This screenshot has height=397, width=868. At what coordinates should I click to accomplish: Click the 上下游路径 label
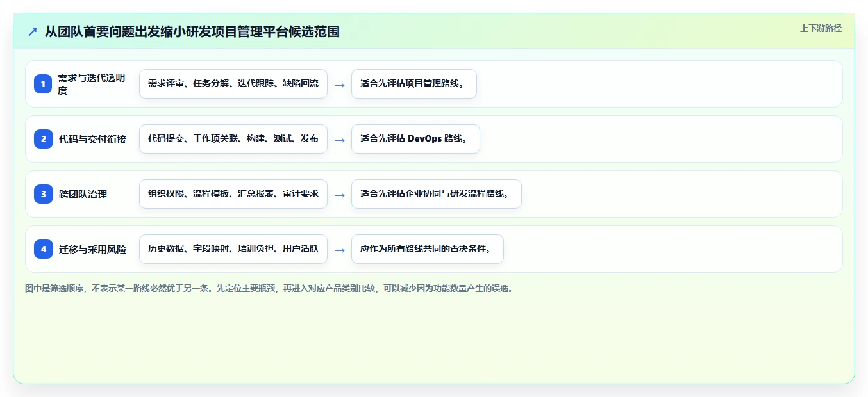[x=821, y=28]
